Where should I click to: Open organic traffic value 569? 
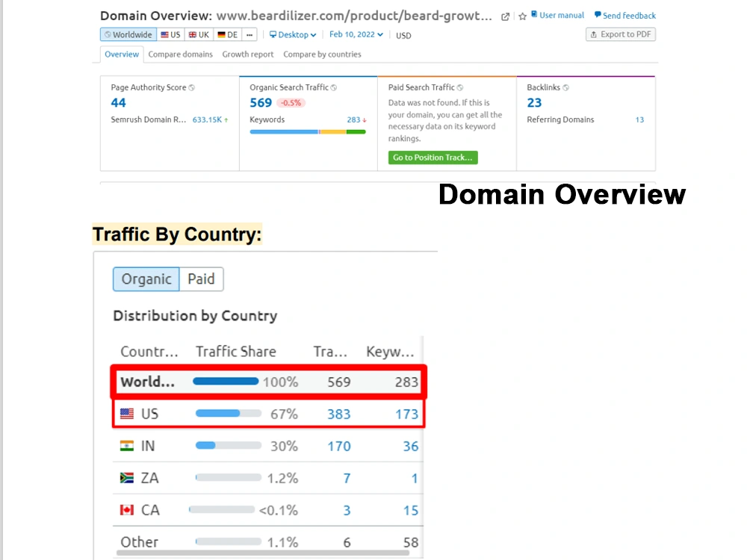tap(261, 103)
